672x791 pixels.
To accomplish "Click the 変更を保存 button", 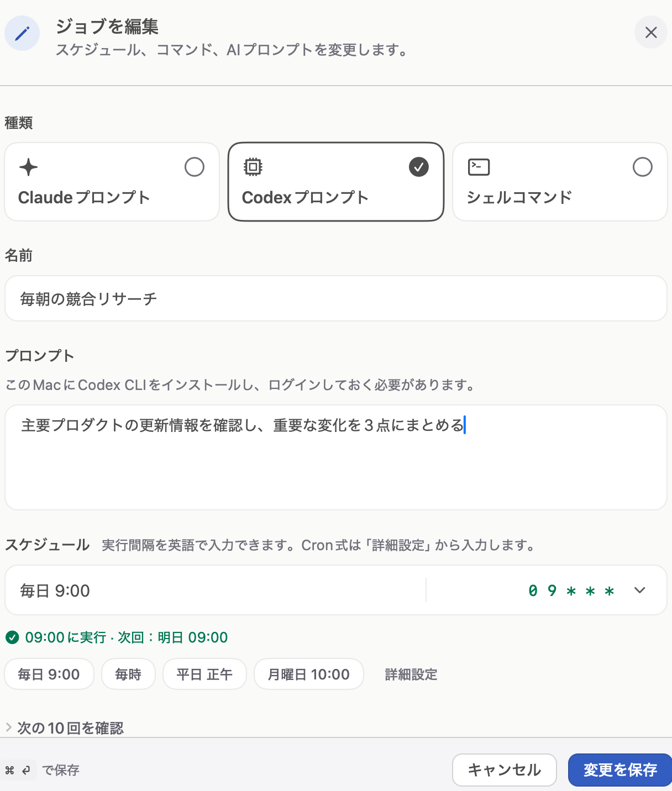I will click(x=620, y=769).
